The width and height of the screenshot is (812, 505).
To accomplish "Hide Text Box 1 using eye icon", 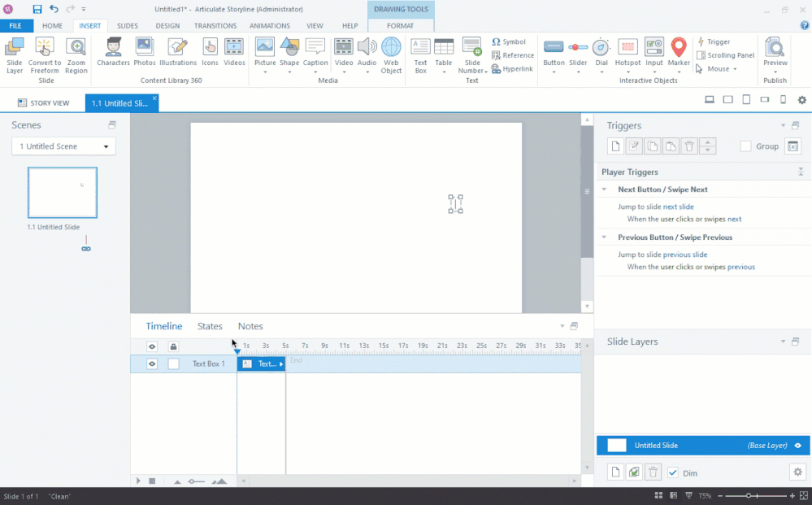I will 152,364.
